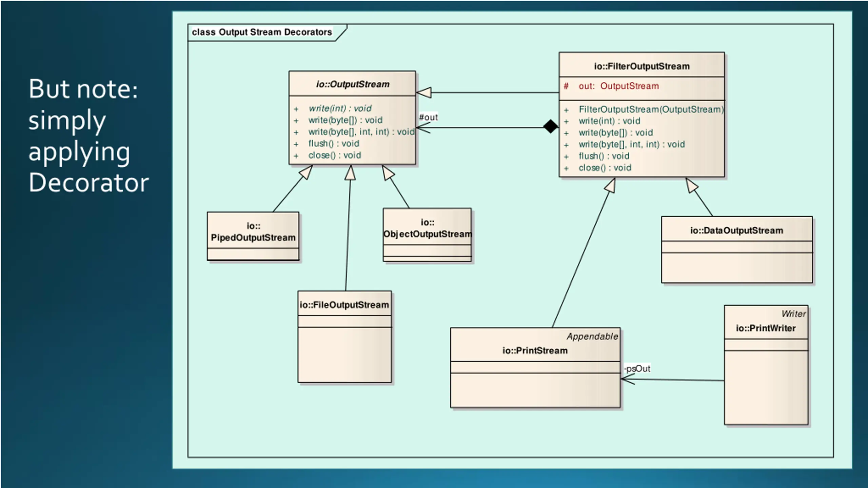Select the io::FileOutputStream class title
The image size is (868, 488).
point(344,305)
